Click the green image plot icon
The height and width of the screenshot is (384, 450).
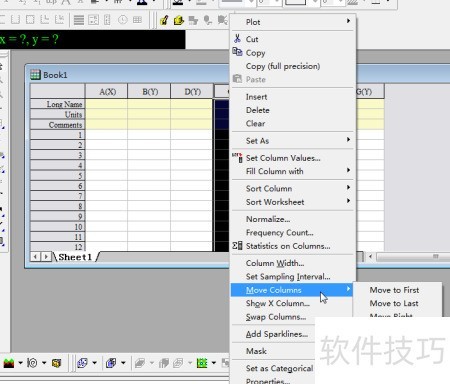pos(202,363)
